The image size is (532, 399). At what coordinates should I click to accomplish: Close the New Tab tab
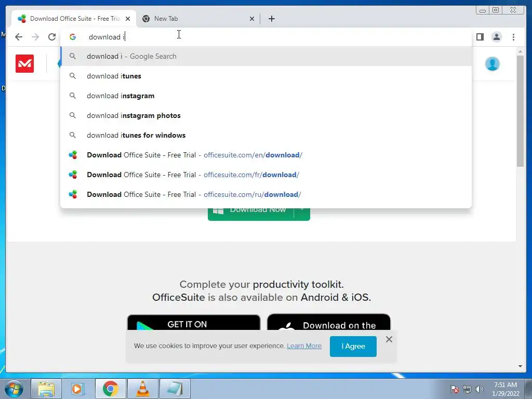tap(252, 19)
